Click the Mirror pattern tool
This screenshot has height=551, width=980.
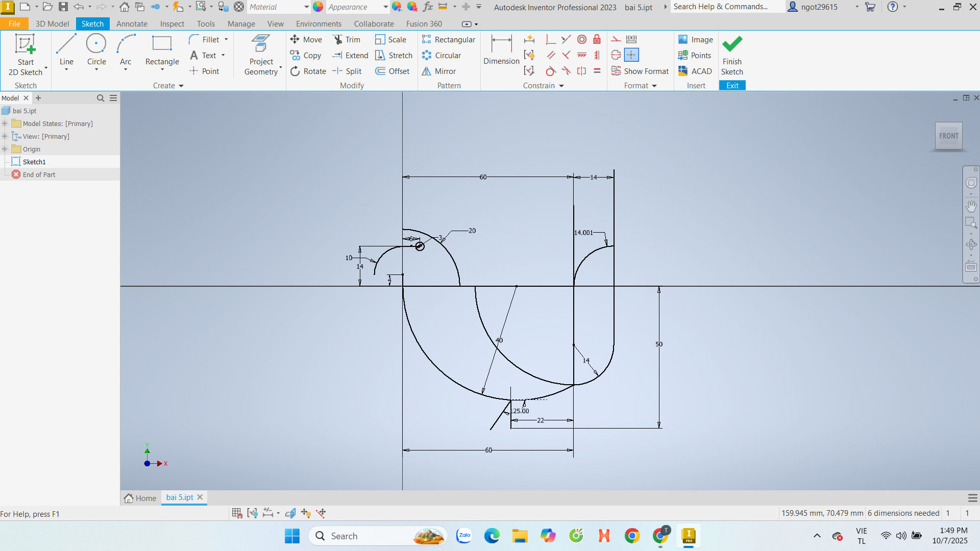(439, 71)
